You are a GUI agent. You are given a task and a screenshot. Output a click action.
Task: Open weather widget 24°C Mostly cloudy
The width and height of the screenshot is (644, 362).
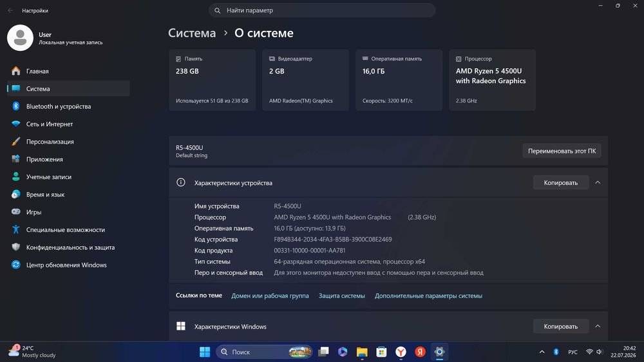tap(32, 352)
